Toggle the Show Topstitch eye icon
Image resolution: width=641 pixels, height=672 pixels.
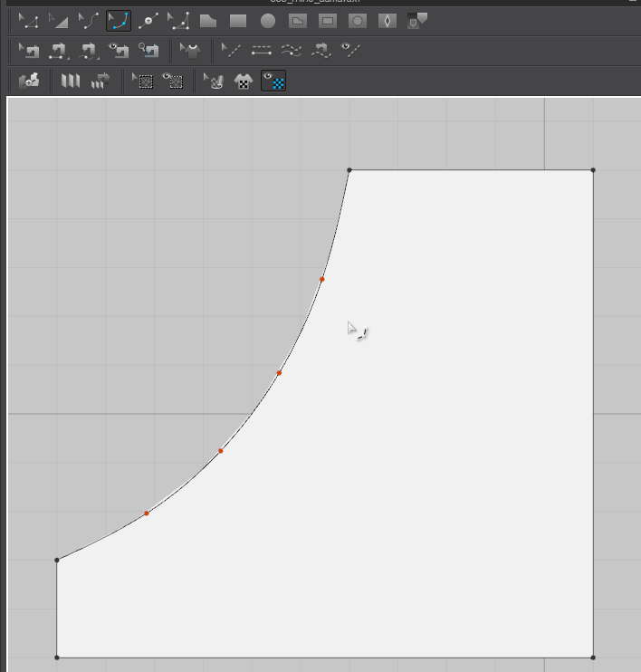point(350,50)
